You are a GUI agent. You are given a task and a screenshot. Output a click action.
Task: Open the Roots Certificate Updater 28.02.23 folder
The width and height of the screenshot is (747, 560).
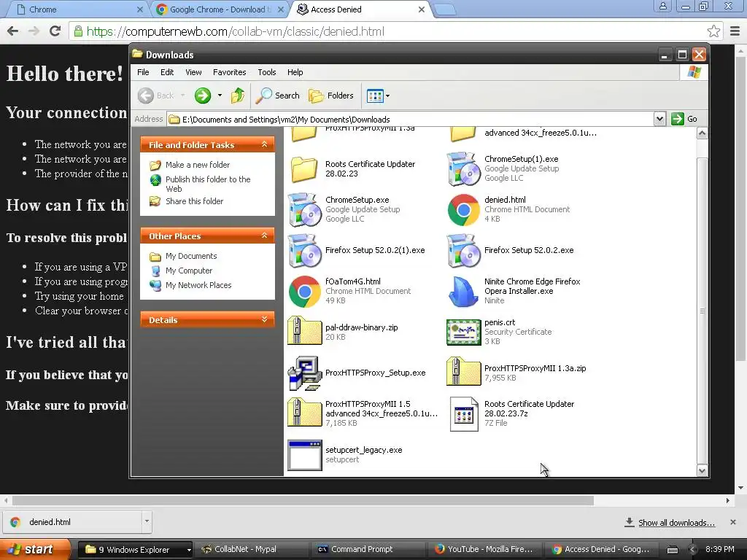(304, 169)
